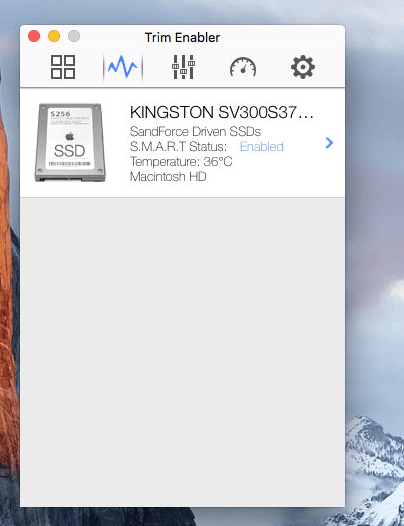Screen dimensions: 404x526
Task: Open the Benchmark speedometer tab
Action: tap(243, 67)
